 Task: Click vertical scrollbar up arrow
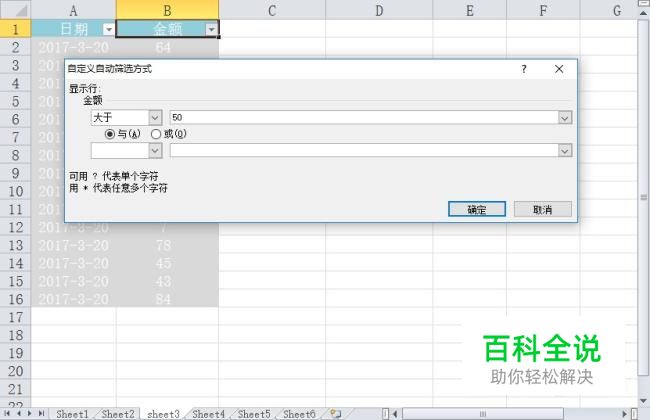pos(643,13)
